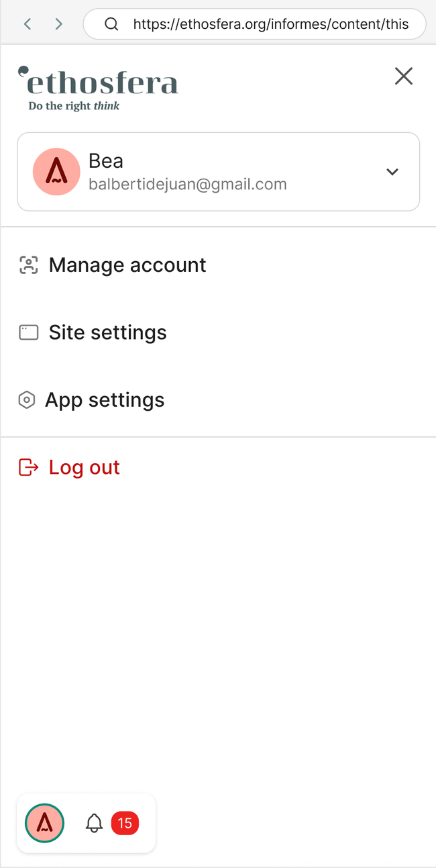Open Manage account
This screenshot has width=436, height=868.
point(127,265)
